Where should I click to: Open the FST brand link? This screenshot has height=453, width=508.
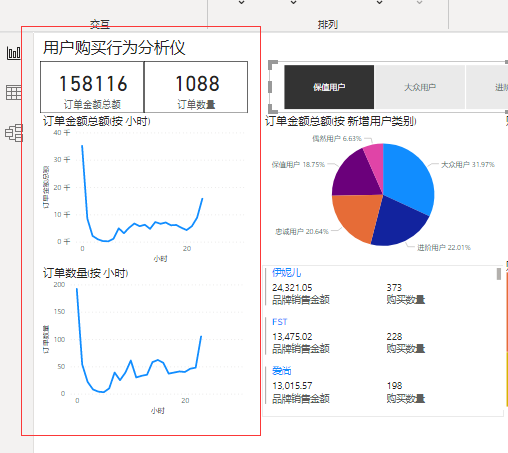(x=279, y=322)
